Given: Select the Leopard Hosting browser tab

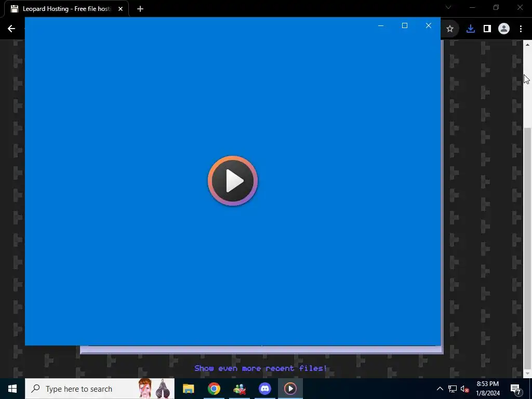Looking at the screenshot, I should [66, 9].
